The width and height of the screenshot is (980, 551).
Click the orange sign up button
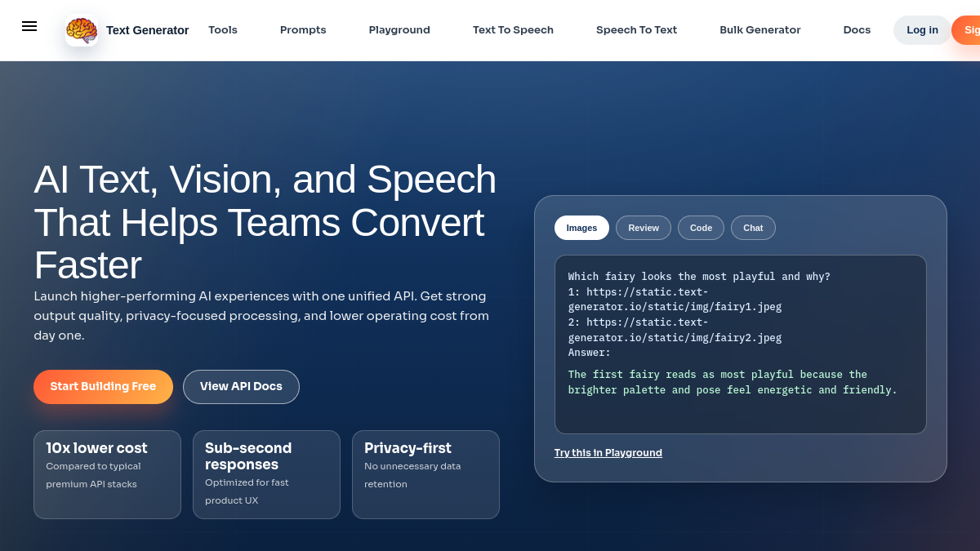[967, 30]
